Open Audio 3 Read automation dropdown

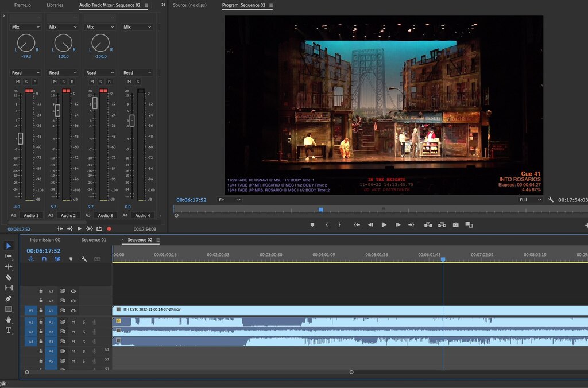coord(100,73)
